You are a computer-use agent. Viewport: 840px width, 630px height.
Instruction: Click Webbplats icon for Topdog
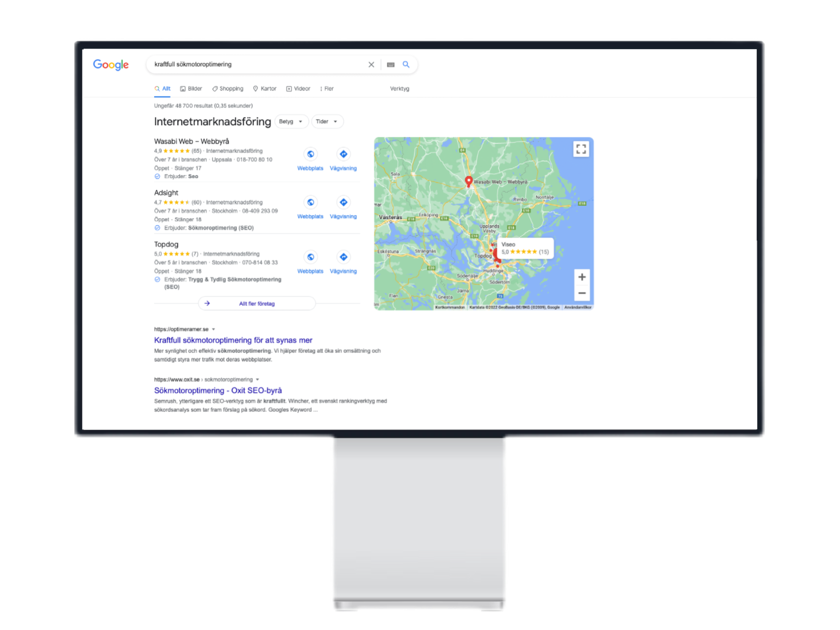pos(310,257)
